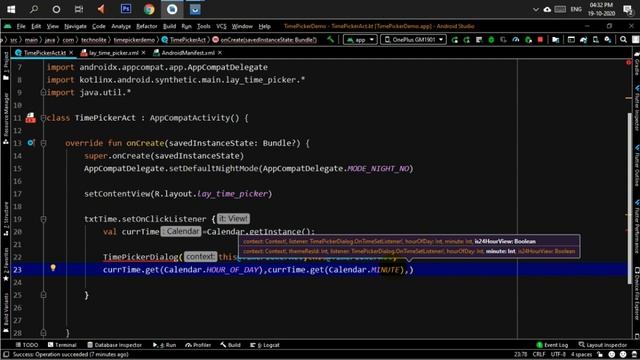Open the Windows notification center icon
Image resolution: width=640 pixels, height=360 pixels.
pos(628,9)
